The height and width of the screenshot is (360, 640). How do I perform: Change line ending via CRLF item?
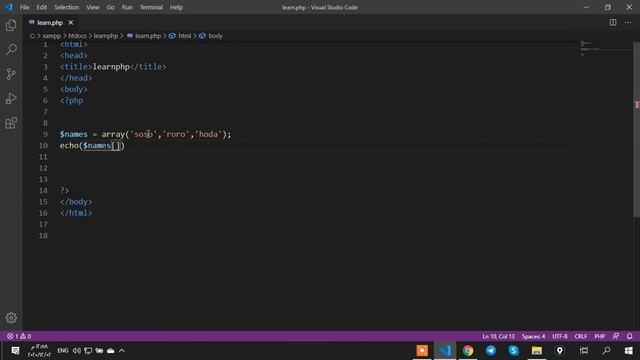click(x=580, y=336)
